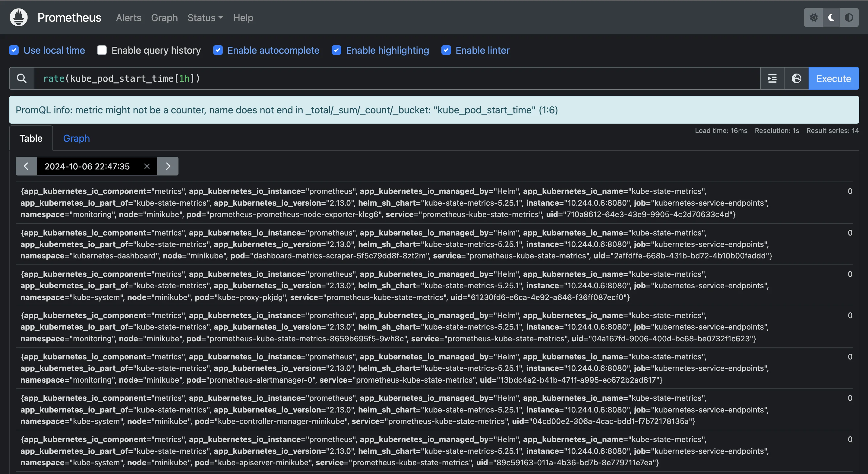Image resolution: width=868 pixels, height=474 pixels.
Task: Select the prometheus-kube-state-metrics-8659b695f5-9wh8c row
Action: click(434, 327)
